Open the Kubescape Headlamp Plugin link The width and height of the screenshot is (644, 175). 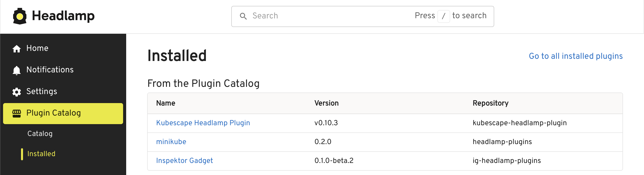click(203, 123)
